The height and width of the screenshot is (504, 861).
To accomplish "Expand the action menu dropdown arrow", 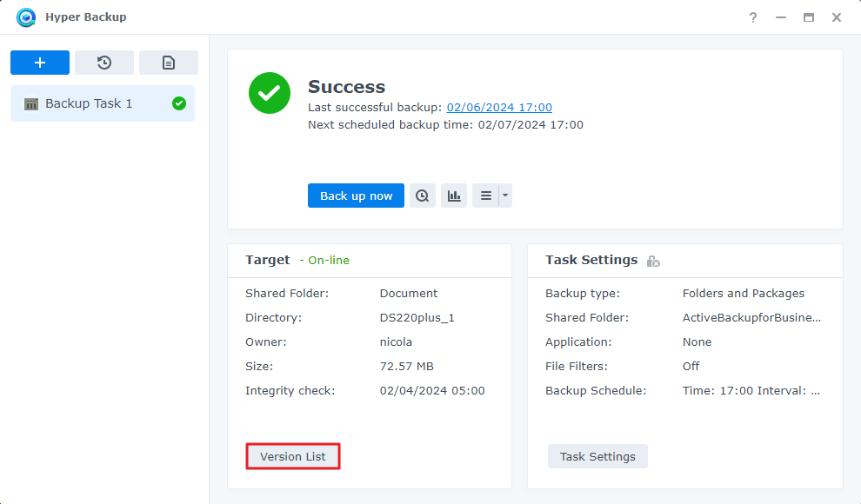I will tap(503, 195).
